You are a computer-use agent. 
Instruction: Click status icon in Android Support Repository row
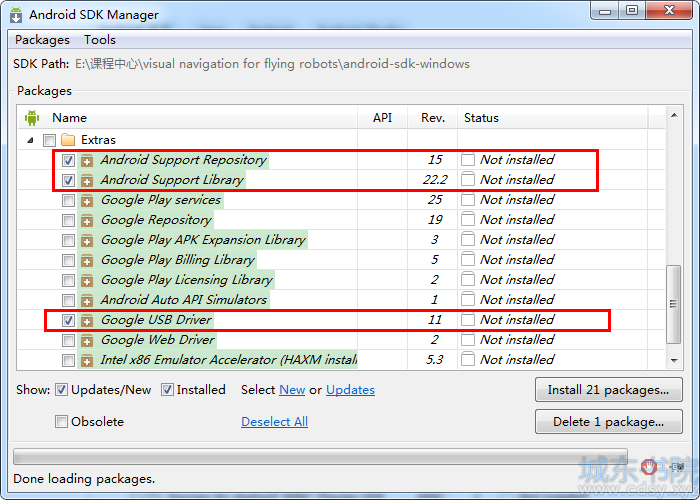pyautogui.click(x=468, y=160)
